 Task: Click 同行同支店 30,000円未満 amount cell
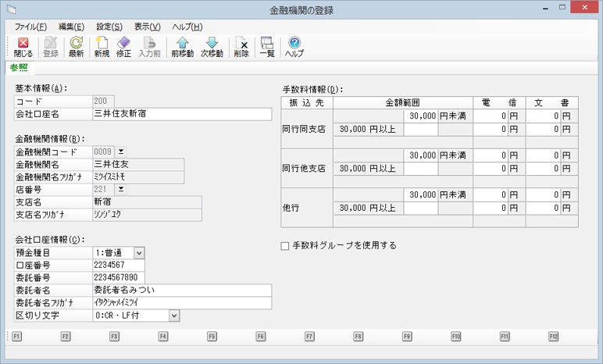point(421,116)
